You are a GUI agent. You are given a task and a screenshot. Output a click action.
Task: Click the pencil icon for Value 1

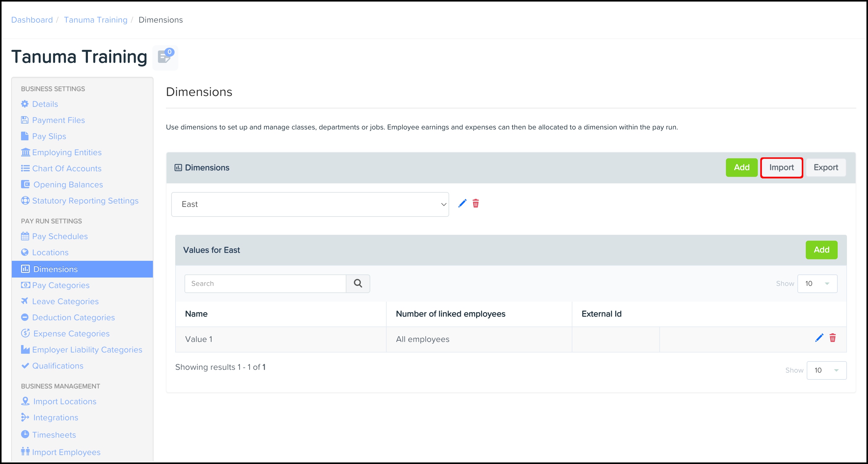click(x=819, y=338)
